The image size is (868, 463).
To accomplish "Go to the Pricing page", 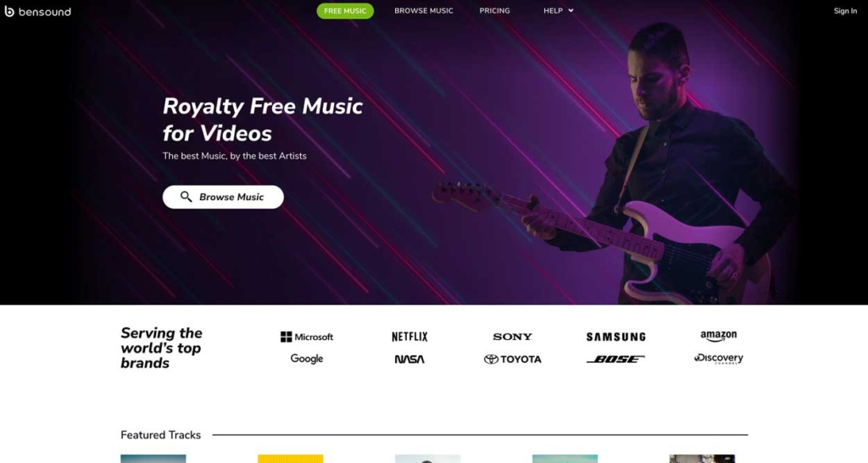I will pos(494,10).
